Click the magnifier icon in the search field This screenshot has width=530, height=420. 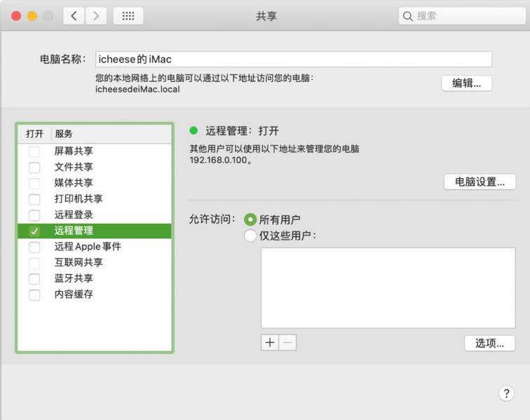(x=407, y=16)
